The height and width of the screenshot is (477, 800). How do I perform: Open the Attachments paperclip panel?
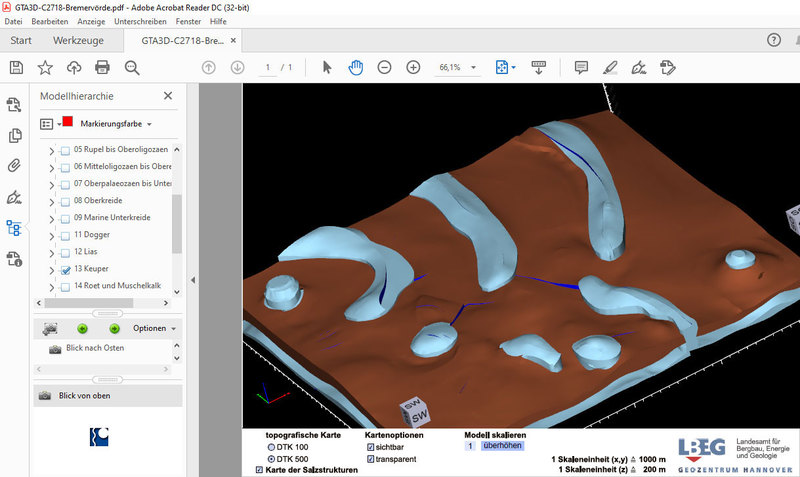click(14, 166)
